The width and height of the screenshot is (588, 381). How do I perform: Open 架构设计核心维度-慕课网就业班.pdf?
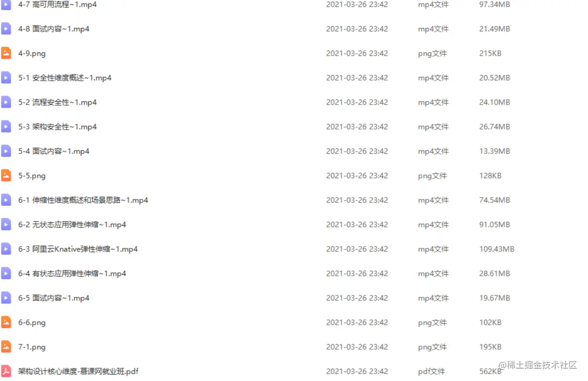point(78,371)
